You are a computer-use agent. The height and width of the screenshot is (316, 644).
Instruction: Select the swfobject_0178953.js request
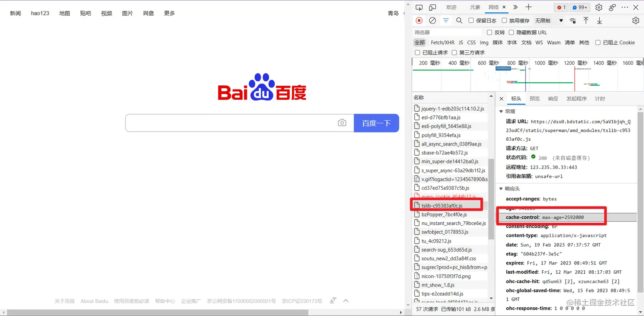click(450, 232)
